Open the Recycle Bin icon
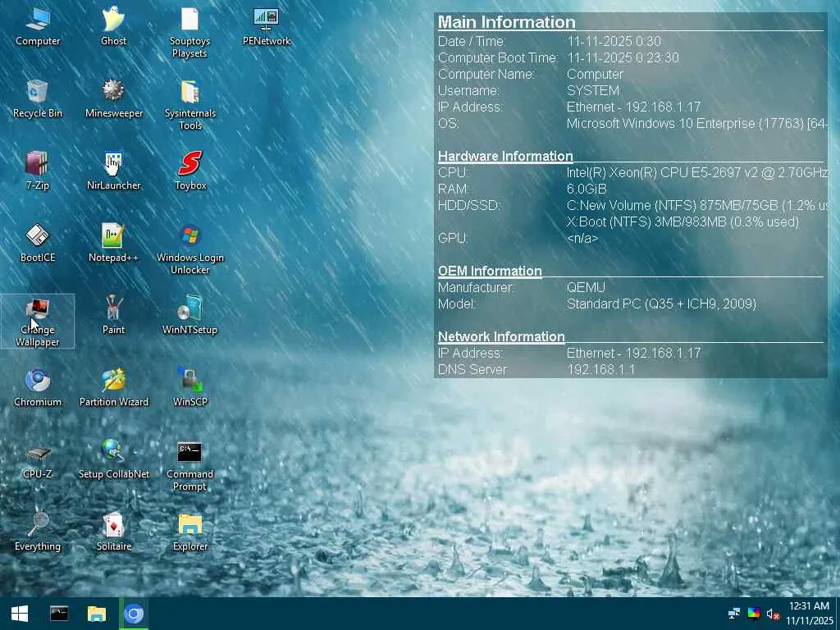 (38, 99)
